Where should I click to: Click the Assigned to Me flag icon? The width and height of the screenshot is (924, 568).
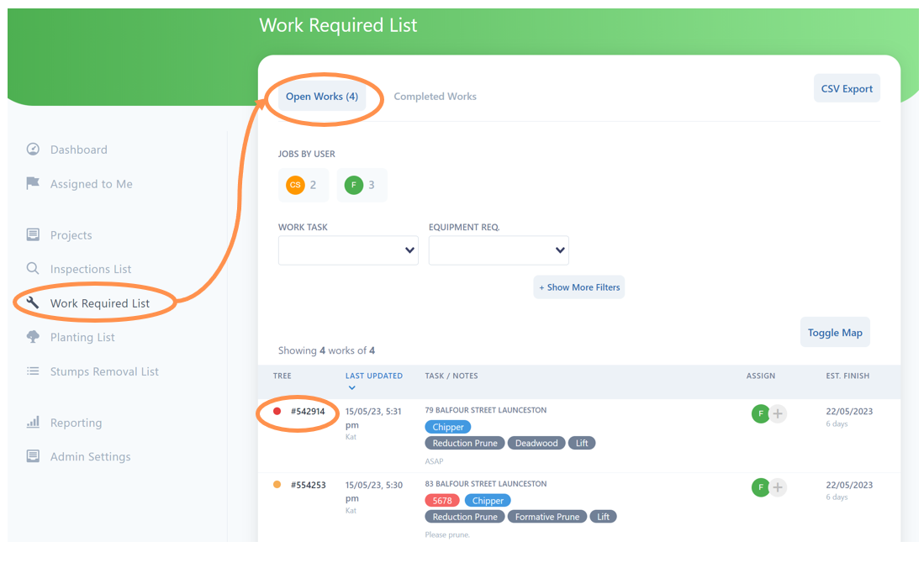[x=33, y=183]
